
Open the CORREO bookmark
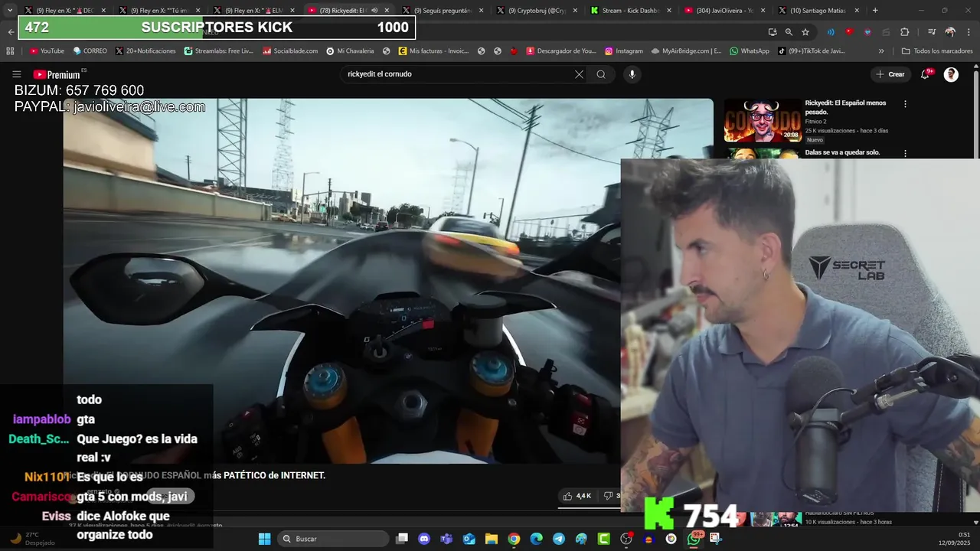pyautogui.click(x=90, y=51)
